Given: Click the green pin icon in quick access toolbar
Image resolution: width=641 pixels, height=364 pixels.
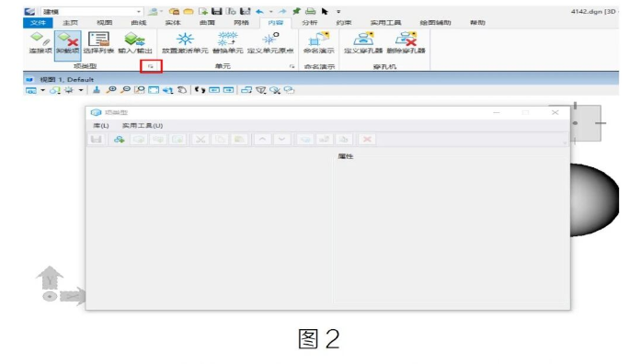Looking at the screenshot, I should pos(297,11).
